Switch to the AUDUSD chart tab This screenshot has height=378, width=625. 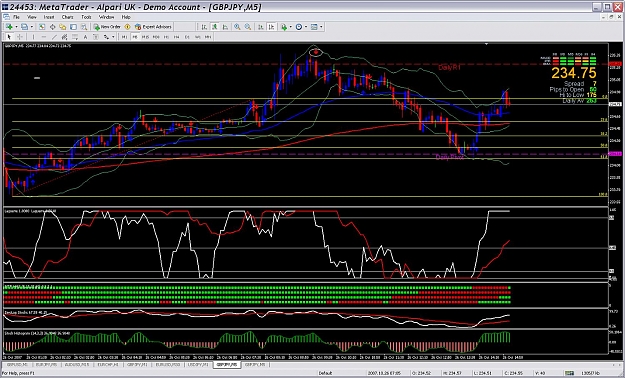click(77, 364)
